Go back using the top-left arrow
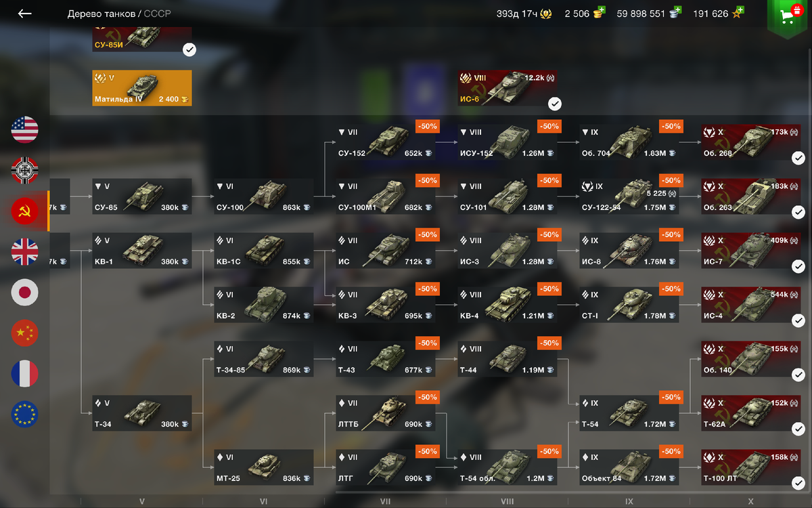 [25, 14]
